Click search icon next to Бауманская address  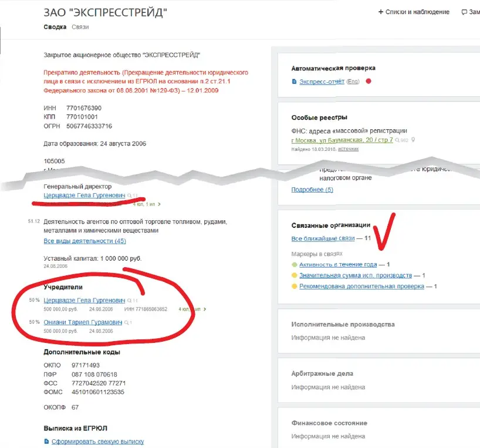[x=397, y=141]
